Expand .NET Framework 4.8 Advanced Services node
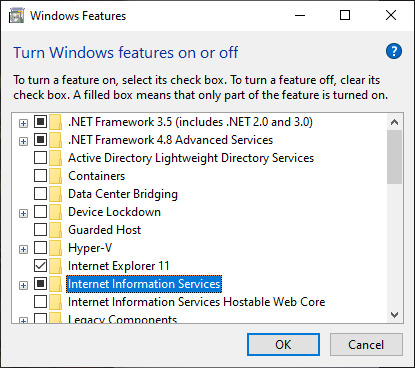This screenshot has height=368, width=415. 23,142
